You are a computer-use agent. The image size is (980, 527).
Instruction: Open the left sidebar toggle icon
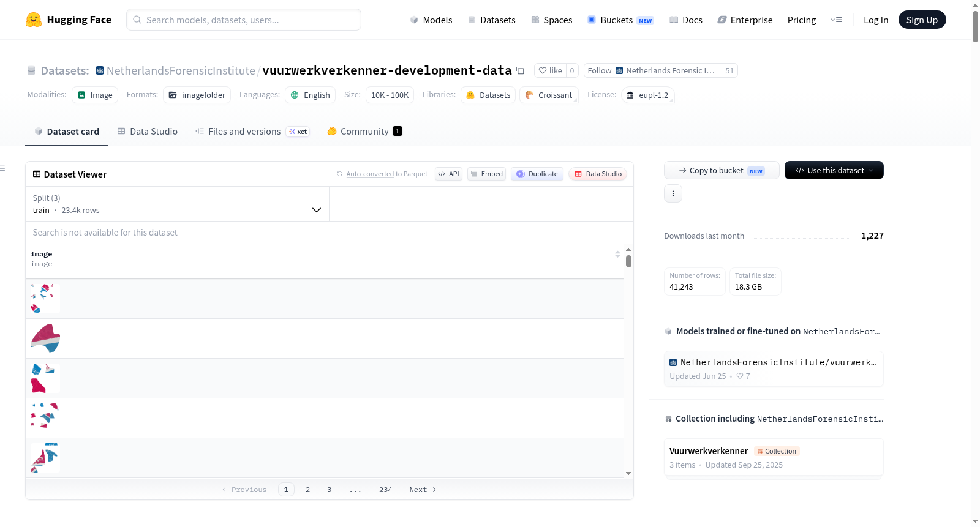(2, 168)
